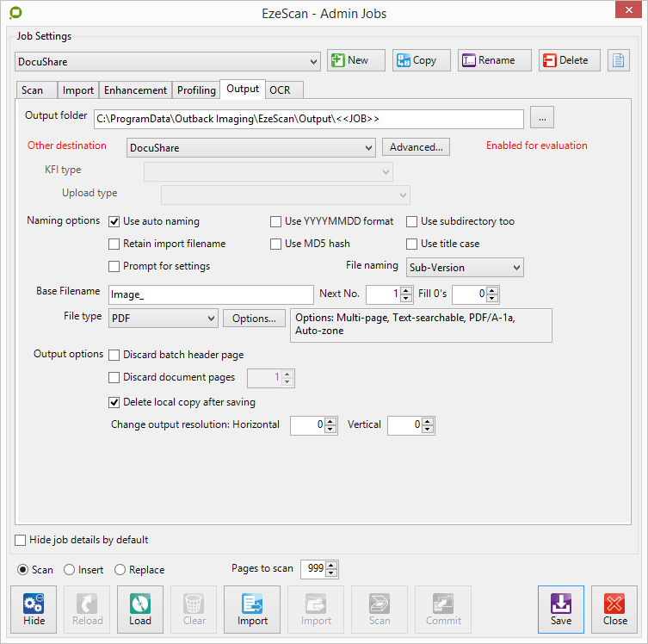Open the OCR tab
The width and height of the screenshot is (648, 644).
point(280,90)
